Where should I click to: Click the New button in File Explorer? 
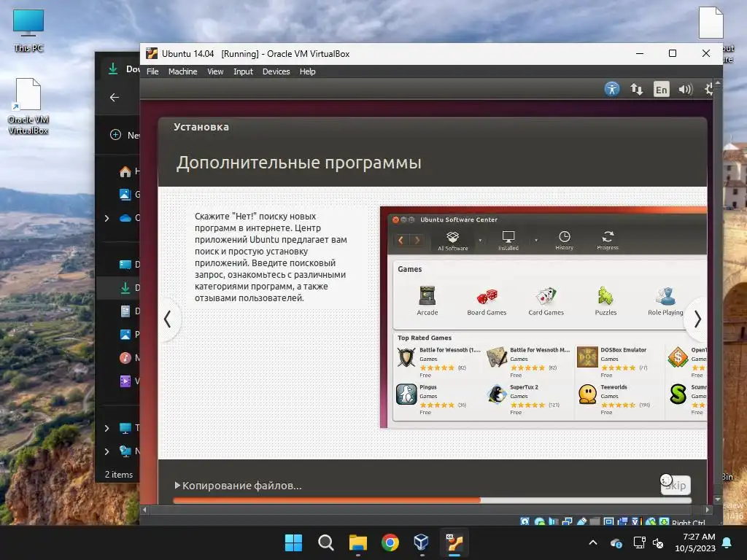click(x=125, y=135)
